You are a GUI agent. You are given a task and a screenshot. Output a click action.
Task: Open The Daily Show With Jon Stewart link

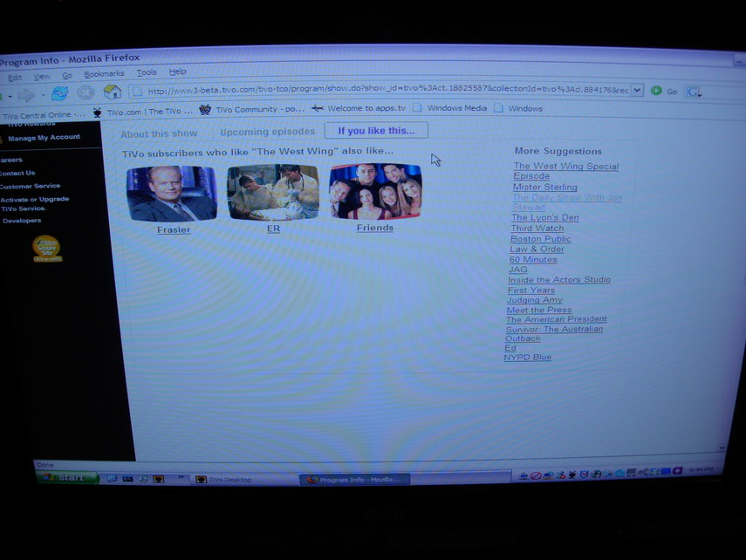(x=566, y=202)
